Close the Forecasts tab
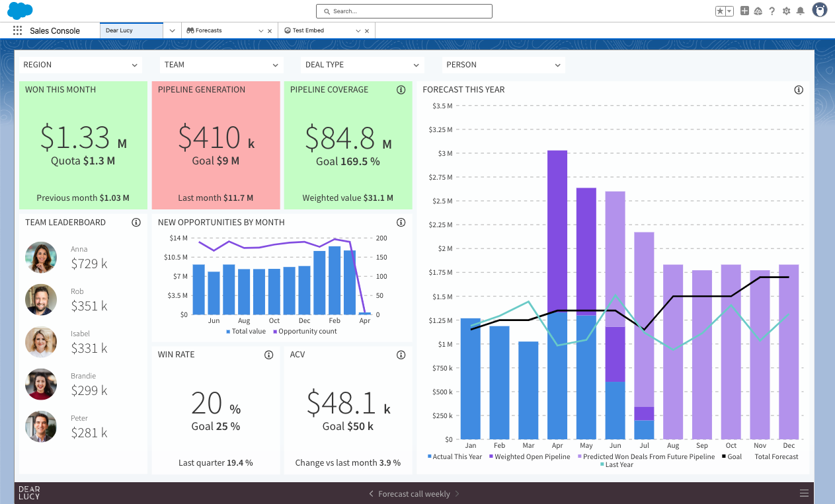This screenshot has width=835, height=504. click(269, 31)
